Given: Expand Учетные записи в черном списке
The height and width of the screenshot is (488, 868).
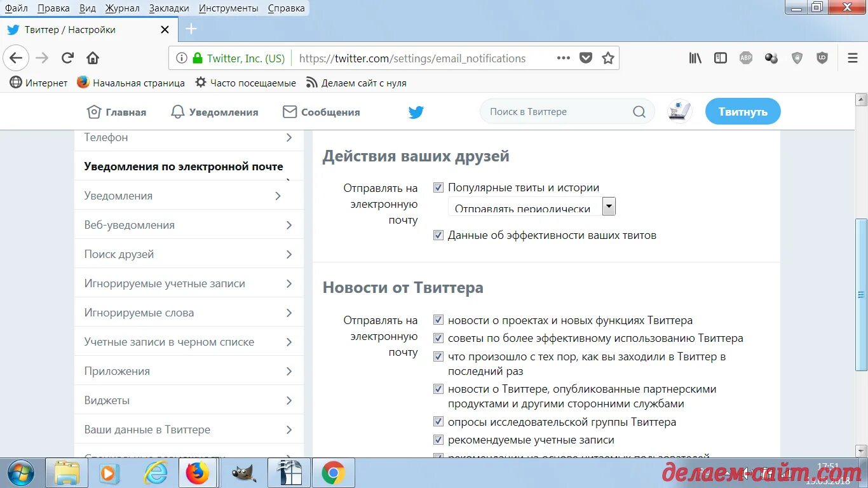Looking at the screenshot, I should [x=189, y=342].
